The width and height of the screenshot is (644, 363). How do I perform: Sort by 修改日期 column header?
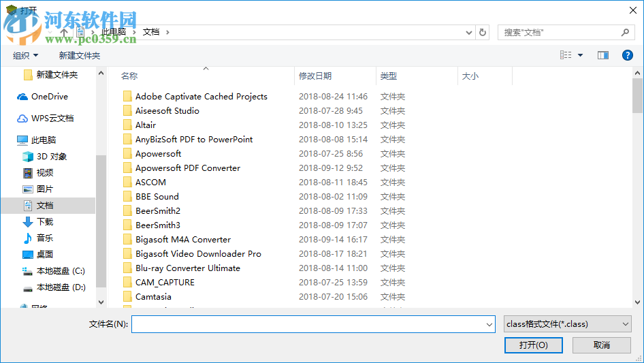(315, 76)
